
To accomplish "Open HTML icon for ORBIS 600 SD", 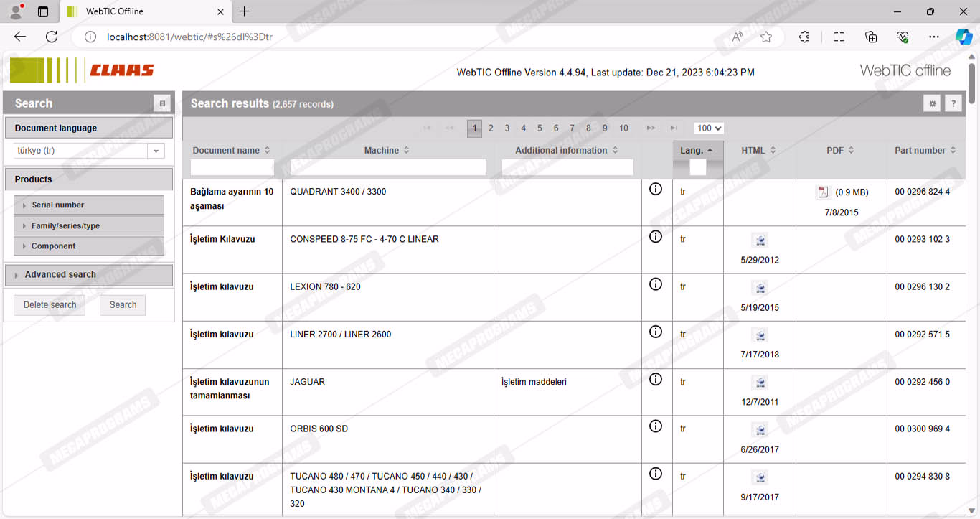I will pyautogui.click(x=760, y=430).
